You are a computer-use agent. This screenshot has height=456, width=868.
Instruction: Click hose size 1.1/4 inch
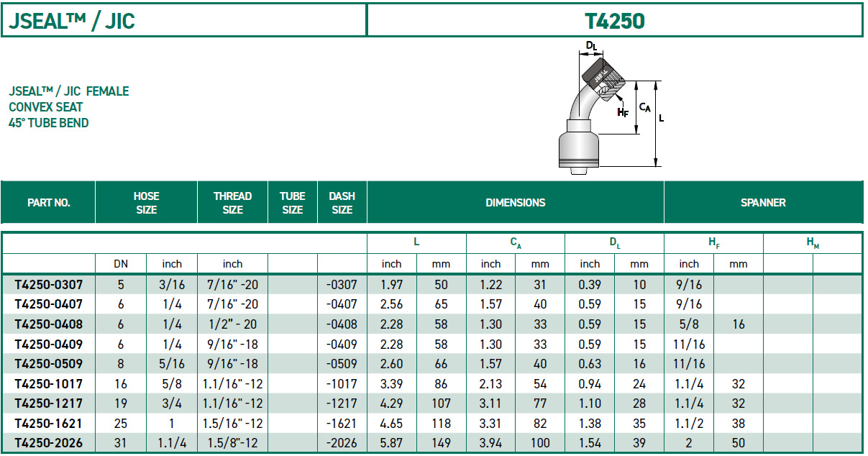click(172, 443)
